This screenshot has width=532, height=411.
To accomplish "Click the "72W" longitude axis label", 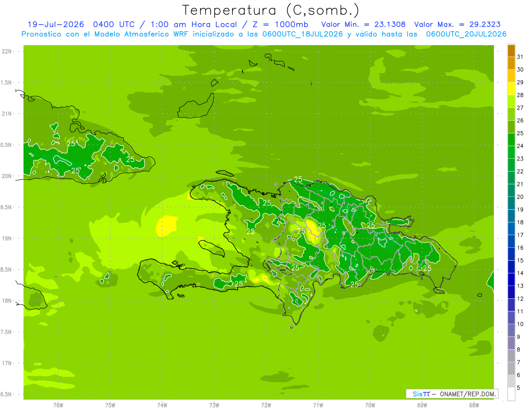I will (x=266, y=405).
